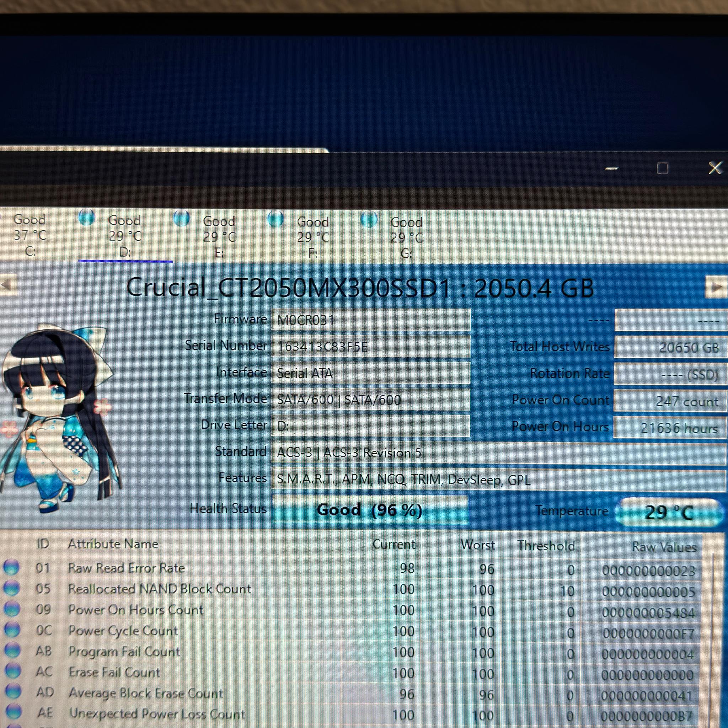
Task: Click raw value 000000000041
Action: coord(647,696)
